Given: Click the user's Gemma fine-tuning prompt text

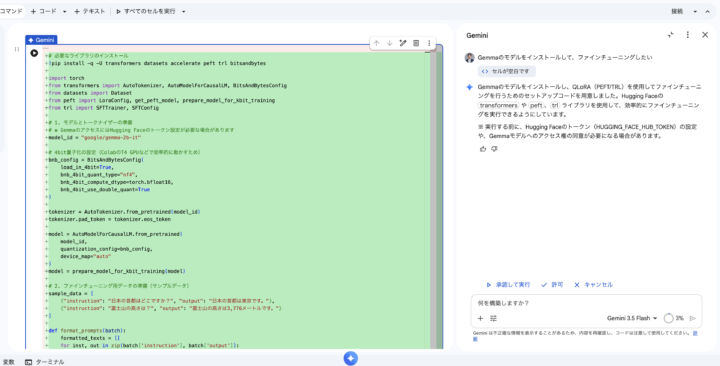Looking at the screenshot, I should pos(565,57).
